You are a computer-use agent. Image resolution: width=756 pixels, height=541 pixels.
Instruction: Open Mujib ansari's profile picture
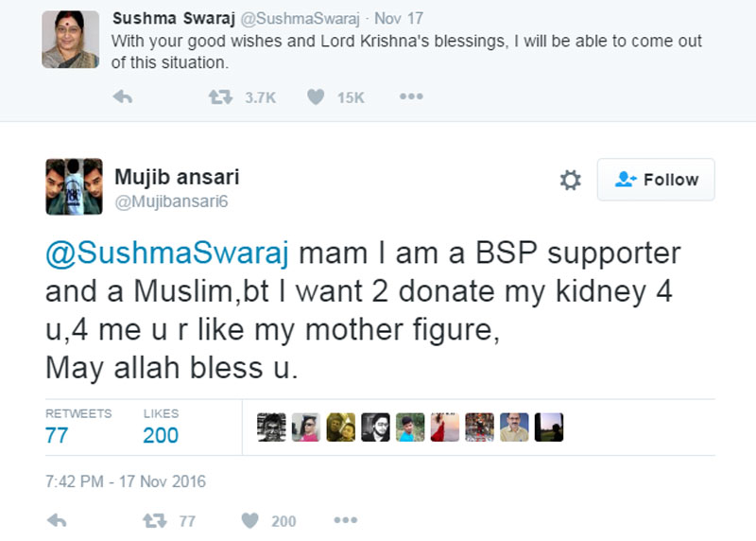(73, 186)
